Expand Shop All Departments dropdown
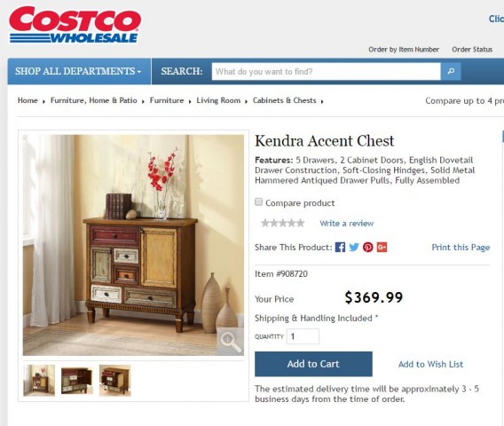This screenshot has width=504, height=426. click(x=79, y=71)
